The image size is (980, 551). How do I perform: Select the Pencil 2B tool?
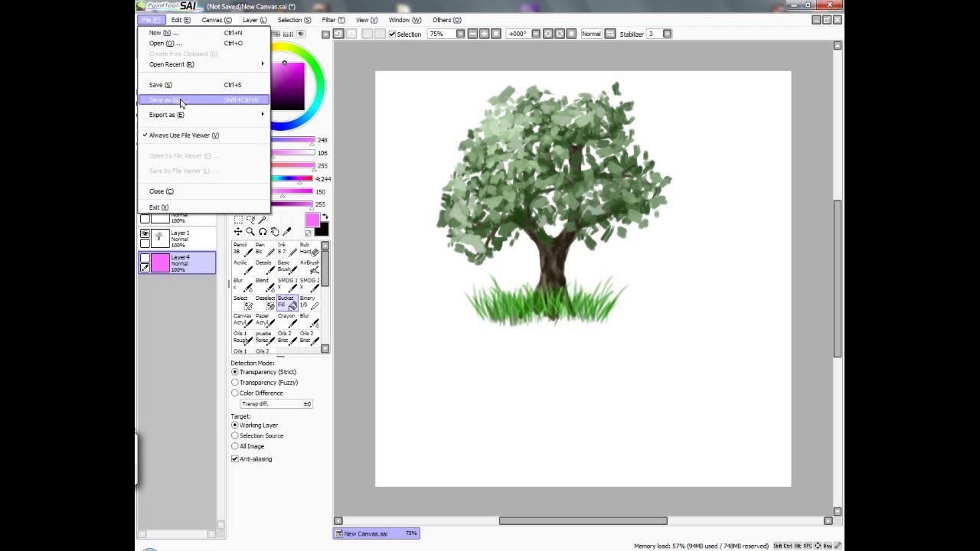point(243,249)
